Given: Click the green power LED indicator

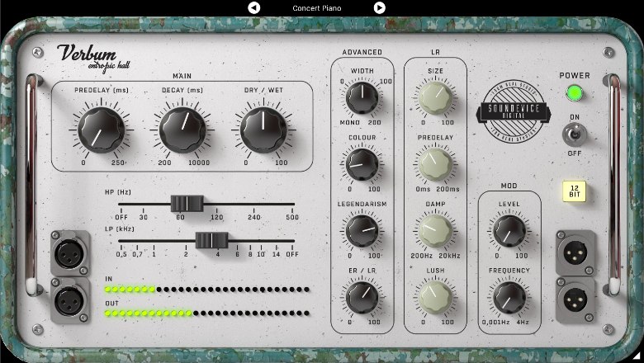Looking at the screenshot, I should (574, 92).
